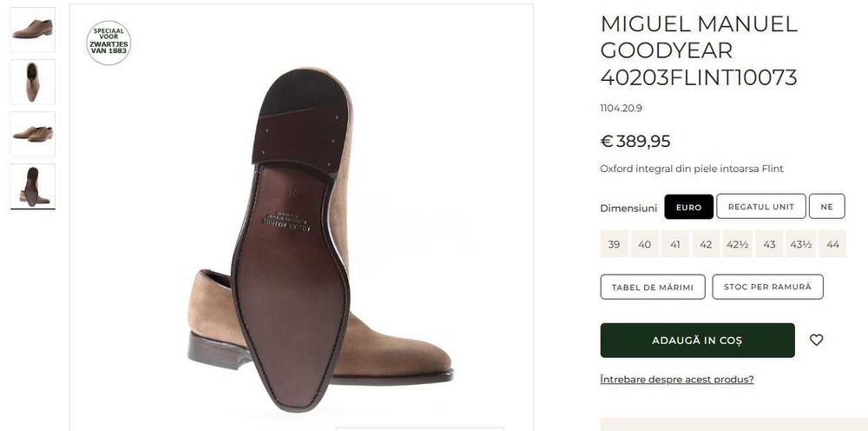The image size is (868, 431).
Task: Add shoe to wishlist with heart icon
Action: coord(816,340)
